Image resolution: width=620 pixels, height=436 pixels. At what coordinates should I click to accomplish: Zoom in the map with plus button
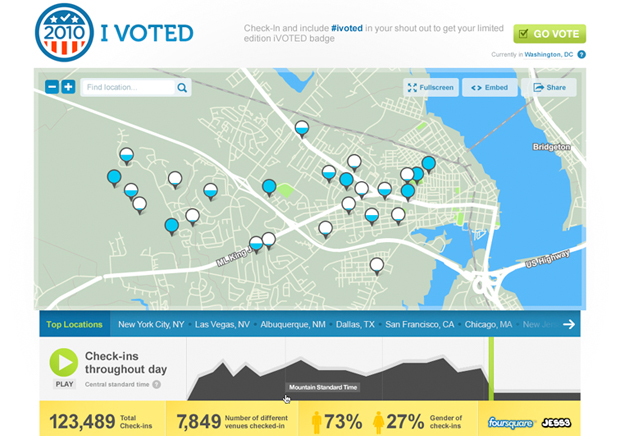pos(68,87)
